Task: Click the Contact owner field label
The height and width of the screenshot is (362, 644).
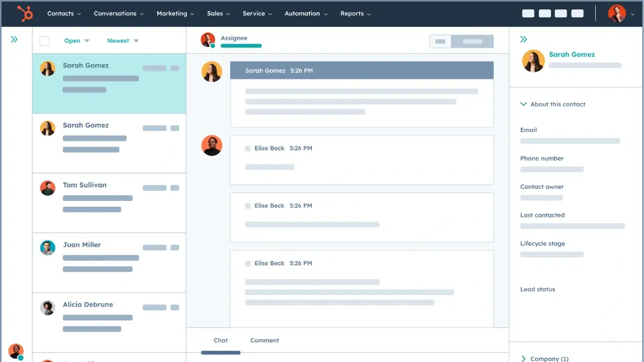Action: [542, 187]
